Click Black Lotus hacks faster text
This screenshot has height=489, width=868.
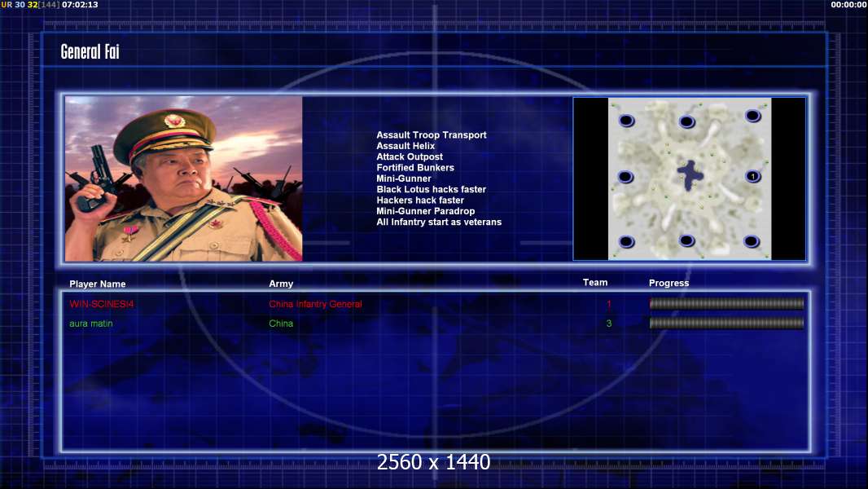coord(432,189)
